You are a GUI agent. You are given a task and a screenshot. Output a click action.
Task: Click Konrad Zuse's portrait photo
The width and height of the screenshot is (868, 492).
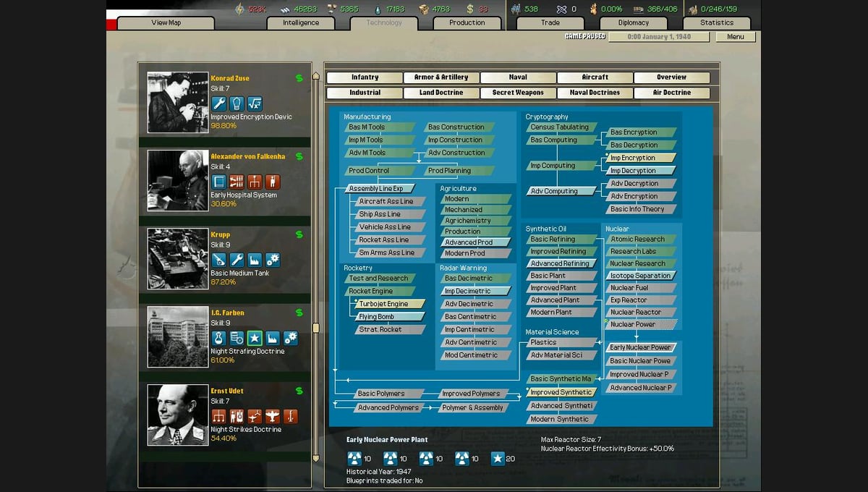(178, 102)
